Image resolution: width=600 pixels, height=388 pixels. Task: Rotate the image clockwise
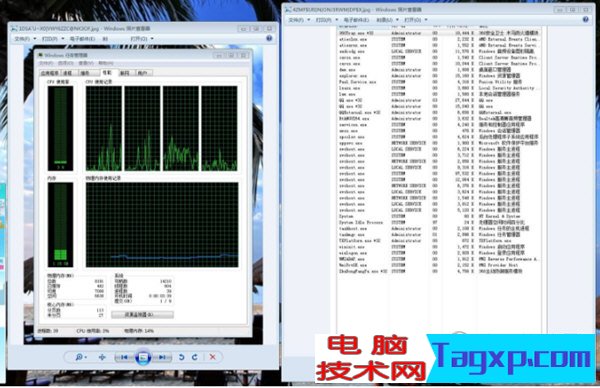195,357
